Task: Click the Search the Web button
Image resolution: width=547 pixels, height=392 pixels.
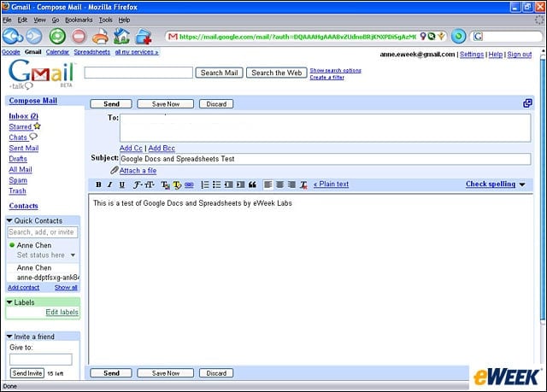Action: click(277, 73)
